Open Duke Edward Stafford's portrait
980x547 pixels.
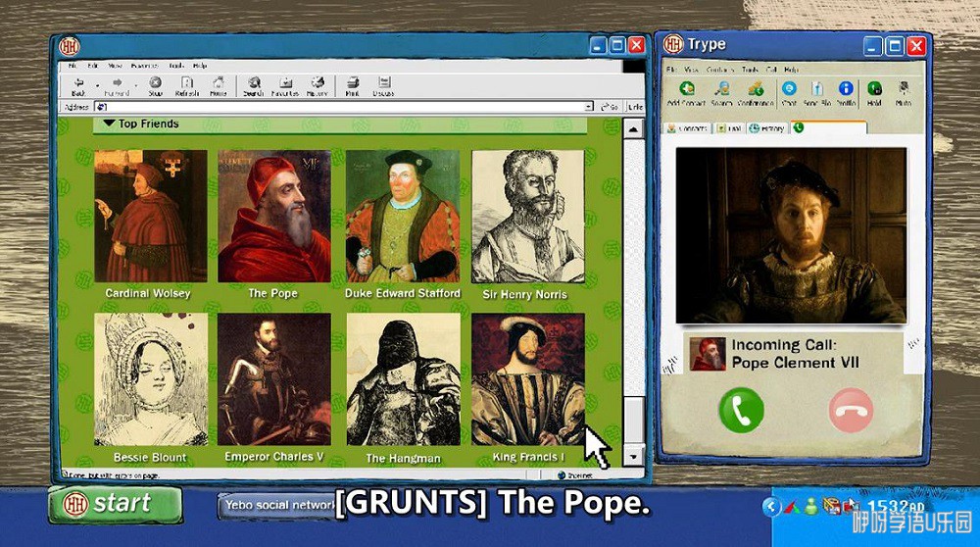point(403,217)
